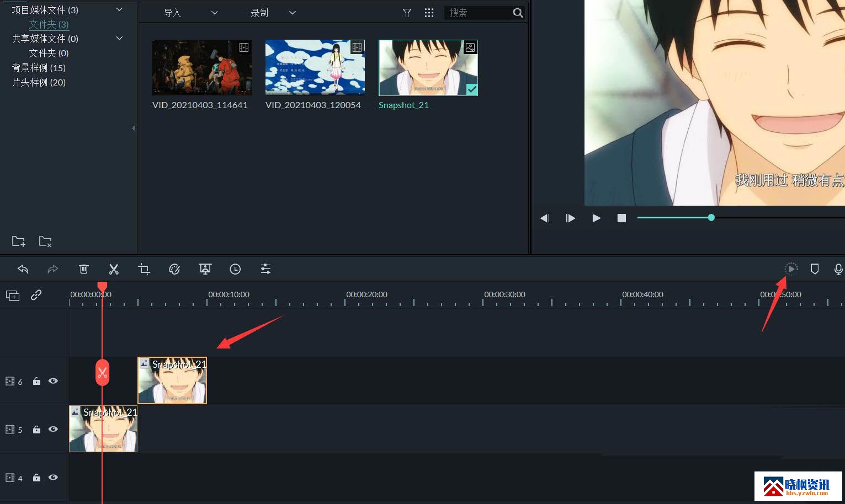Click the 00:00:40:00 ruler timestamp
The width and height of the screenshot is (845, 504).
(642, 294)
